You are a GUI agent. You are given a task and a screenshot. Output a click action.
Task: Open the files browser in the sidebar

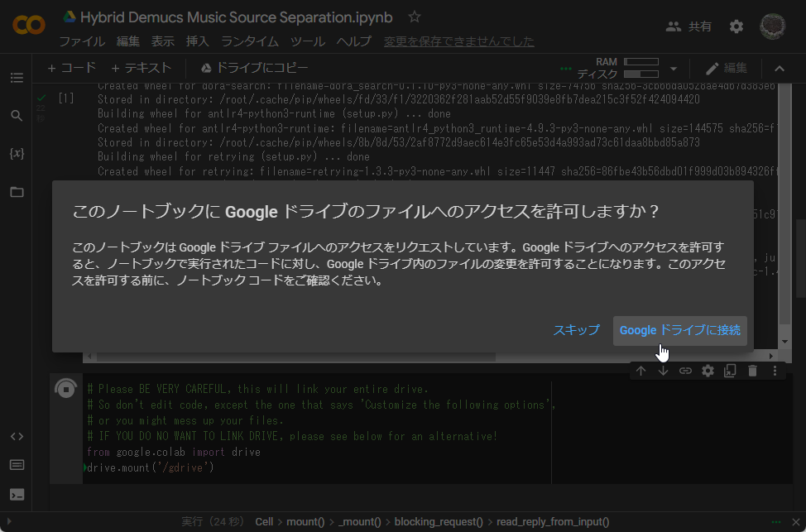pyautogui.click(x=17, y=191)
